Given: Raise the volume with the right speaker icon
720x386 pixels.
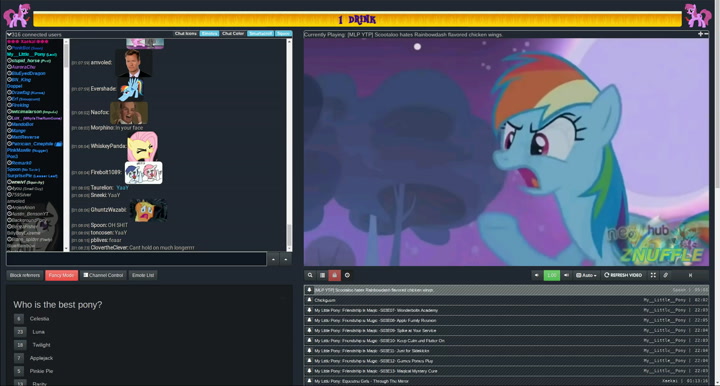Looking at the screenshot, I should pos(566,275).
